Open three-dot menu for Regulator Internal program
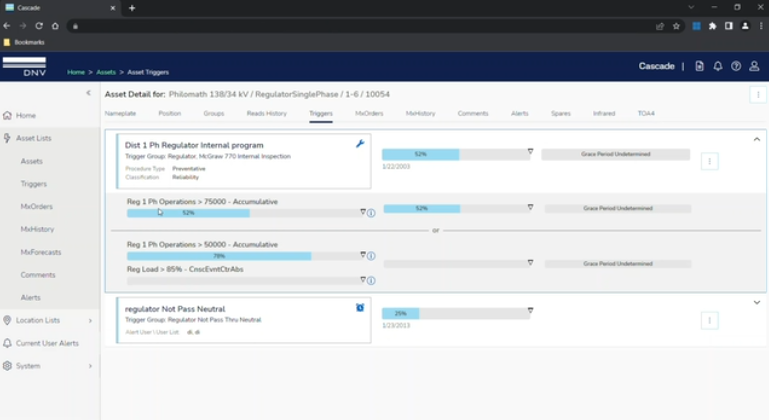This screenshot has width=769, height=420. tap(710, 161)
